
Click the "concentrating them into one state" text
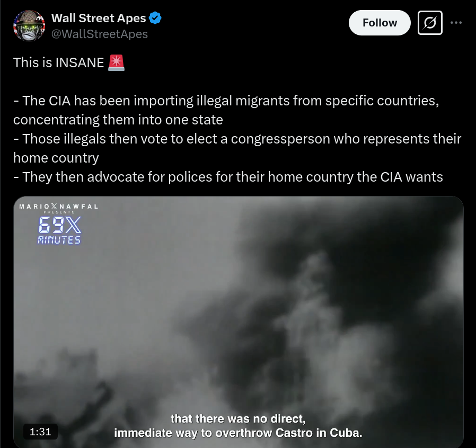118,120
